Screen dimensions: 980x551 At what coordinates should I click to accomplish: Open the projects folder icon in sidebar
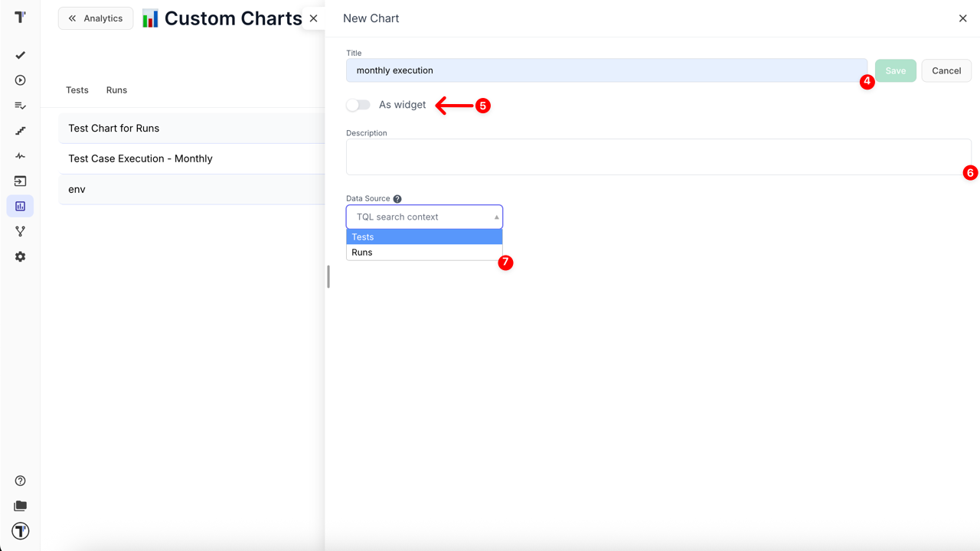[x=21, y=506]
